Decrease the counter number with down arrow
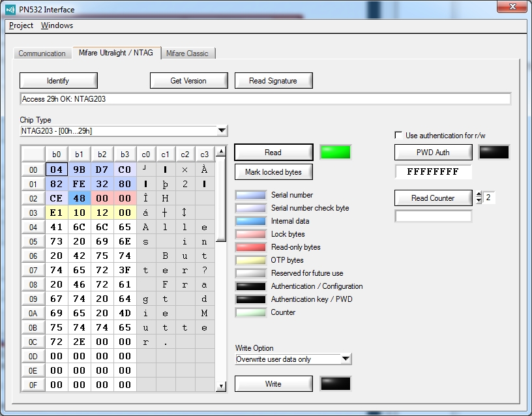This screenshot has height=416, width=532. click(479, 200)
